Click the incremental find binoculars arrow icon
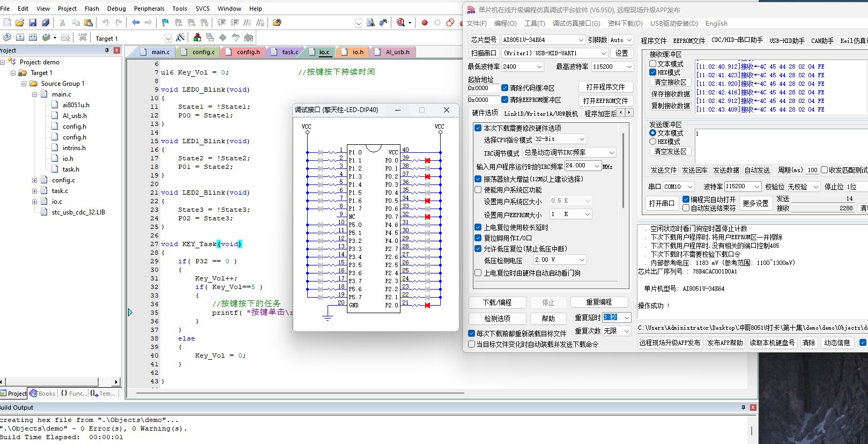The image size is (868, 444). tap(383, 23)
